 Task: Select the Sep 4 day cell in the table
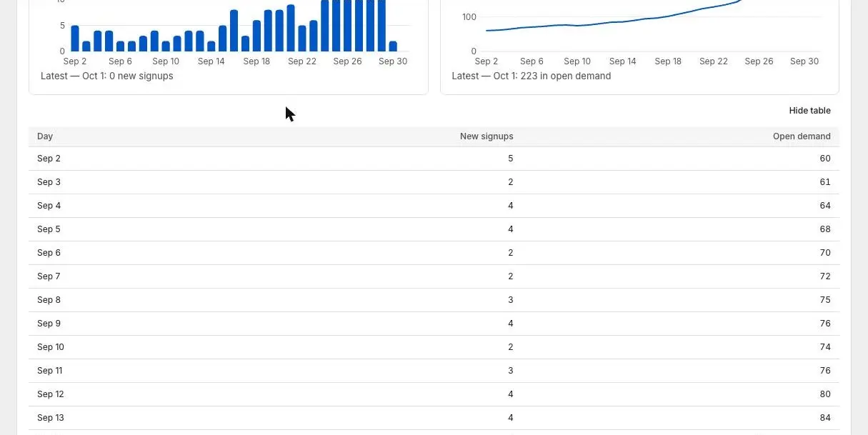pos(49,206)
